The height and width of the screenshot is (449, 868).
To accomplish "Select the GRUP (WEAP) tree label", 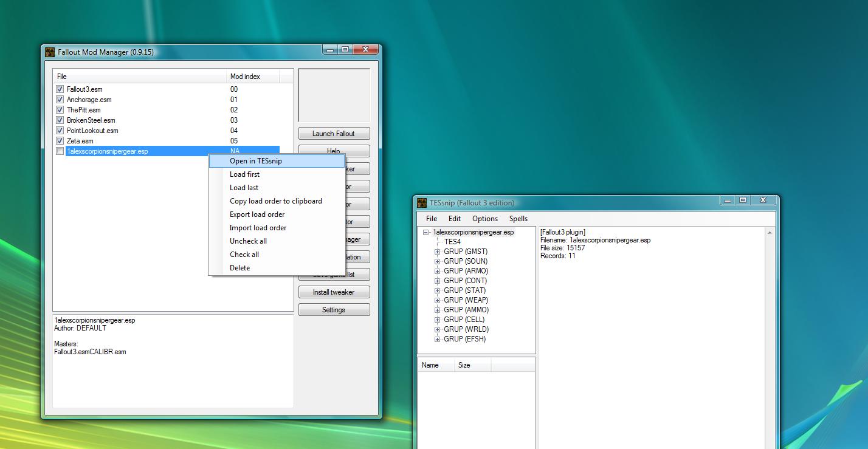I will point(466,300).
